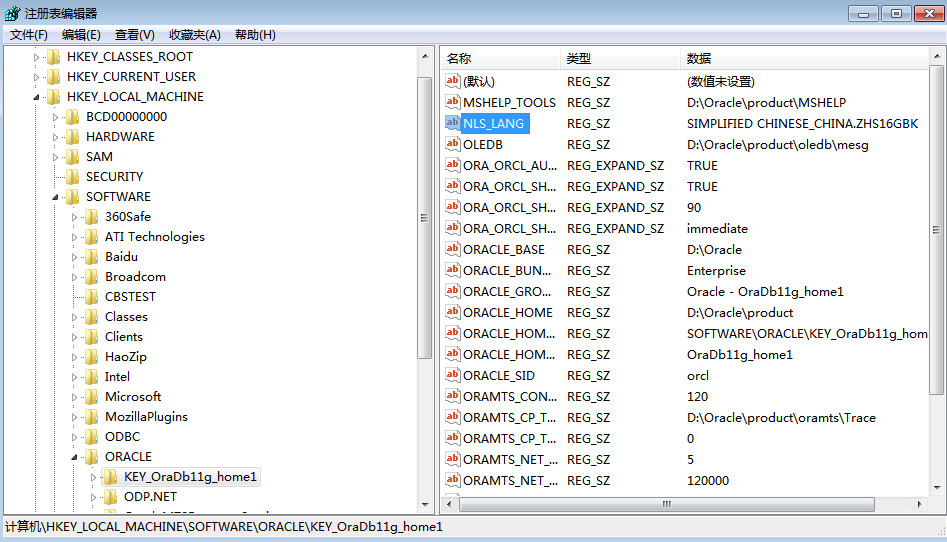Click the SECURITY folder icon
This screenshot has height=542, width=947.
tap(72, 176)
